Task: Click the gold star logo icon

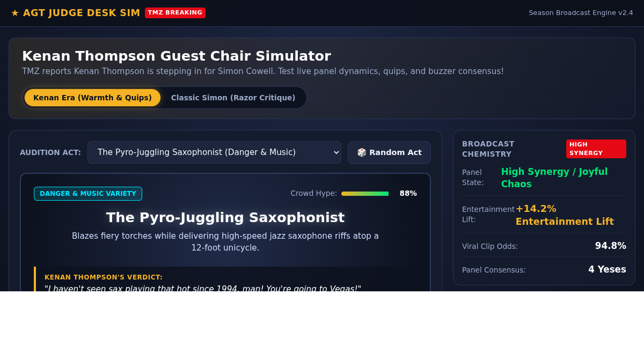Action: 15,13
